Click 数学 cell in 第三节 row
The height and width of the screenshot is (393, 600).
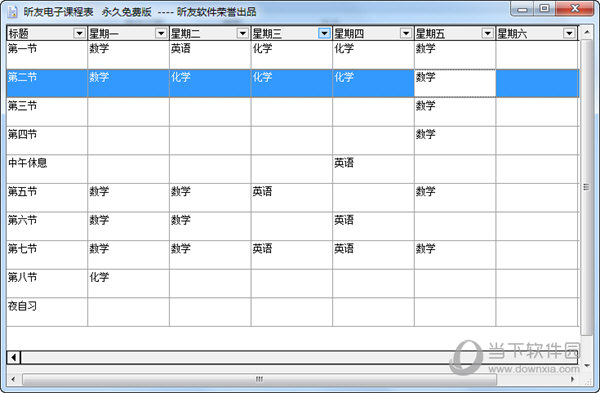click(x=455, y=112)
